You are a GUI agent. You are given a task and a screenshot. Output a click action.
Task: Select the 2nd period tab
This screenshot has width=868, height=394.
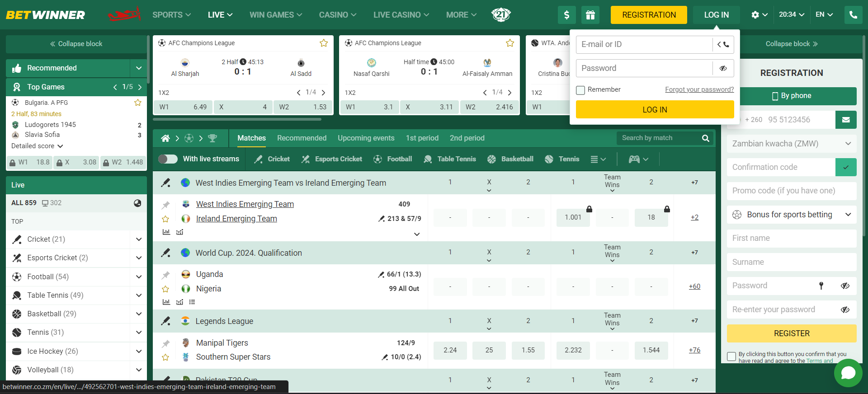point(467,138)
